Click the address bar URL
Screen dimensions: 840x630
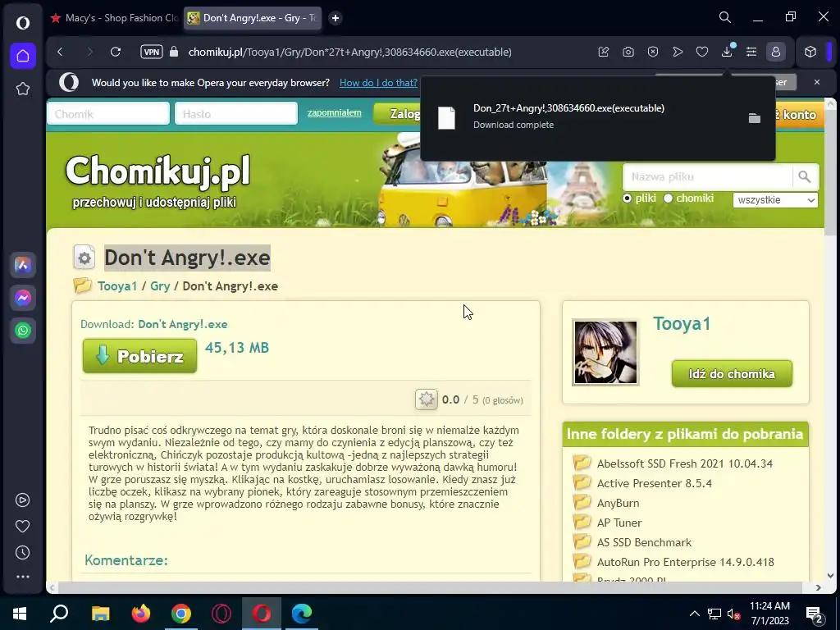[x=349, y=52]
